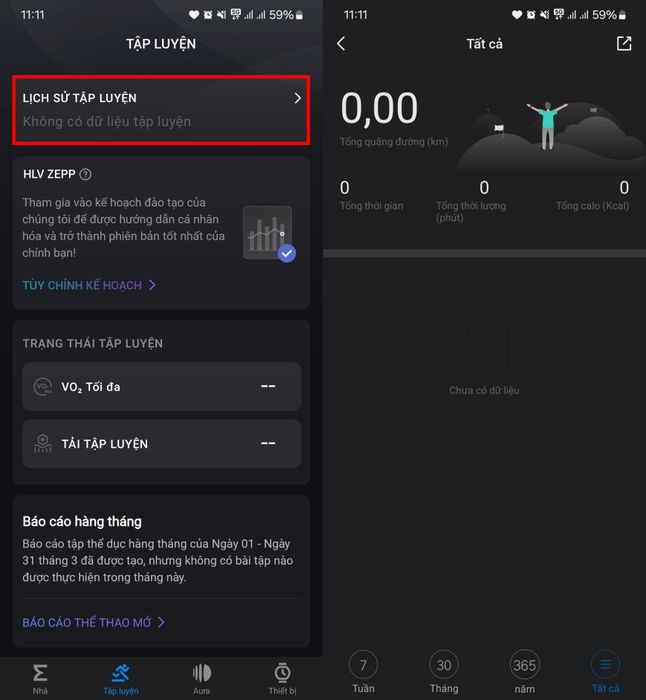Tap the back arrow on Tất cả screen

(341, 44)
